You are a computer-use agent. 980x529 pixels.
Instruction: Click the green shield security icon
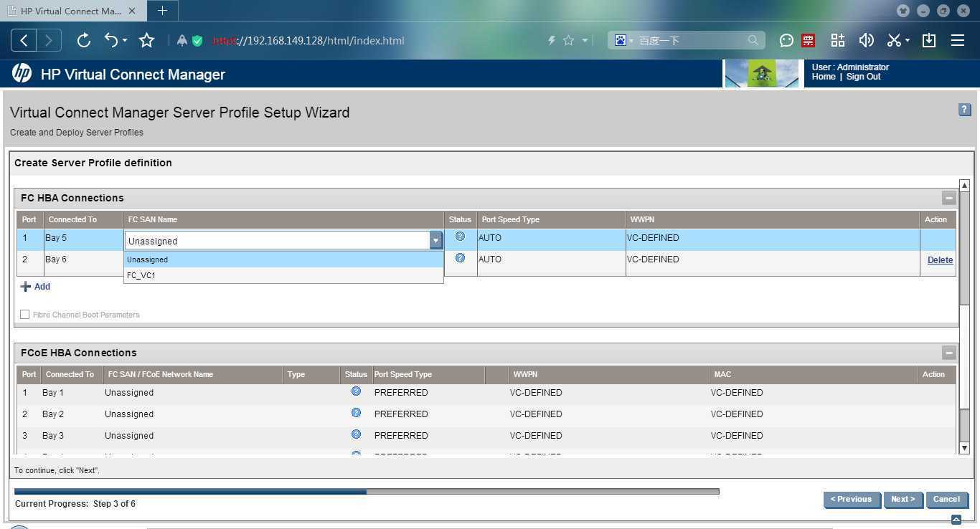click(197, 41)
